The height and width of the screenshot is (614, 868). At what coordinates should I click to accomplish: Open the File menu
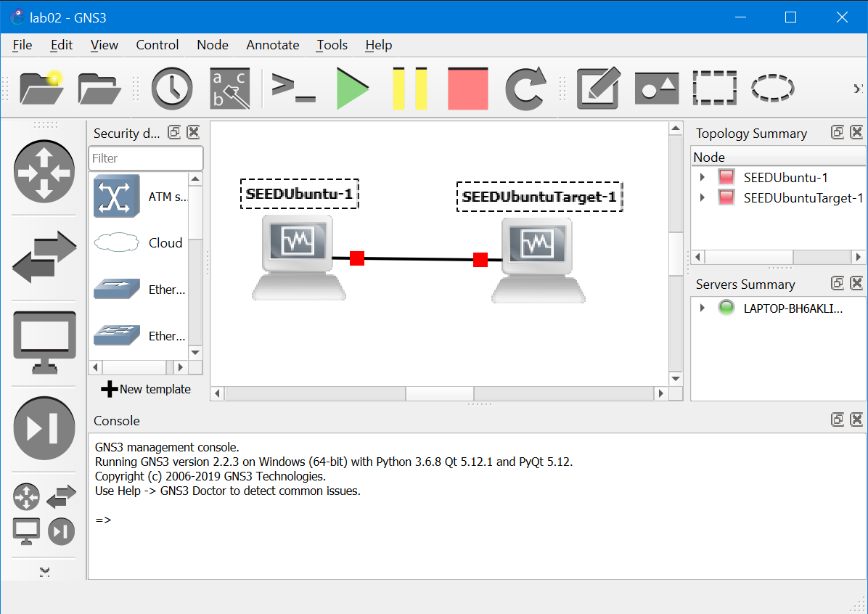(22, 45)
